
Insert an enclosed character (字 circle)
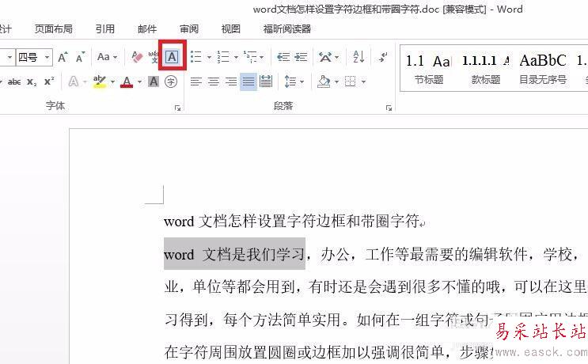tap(171, 82)
